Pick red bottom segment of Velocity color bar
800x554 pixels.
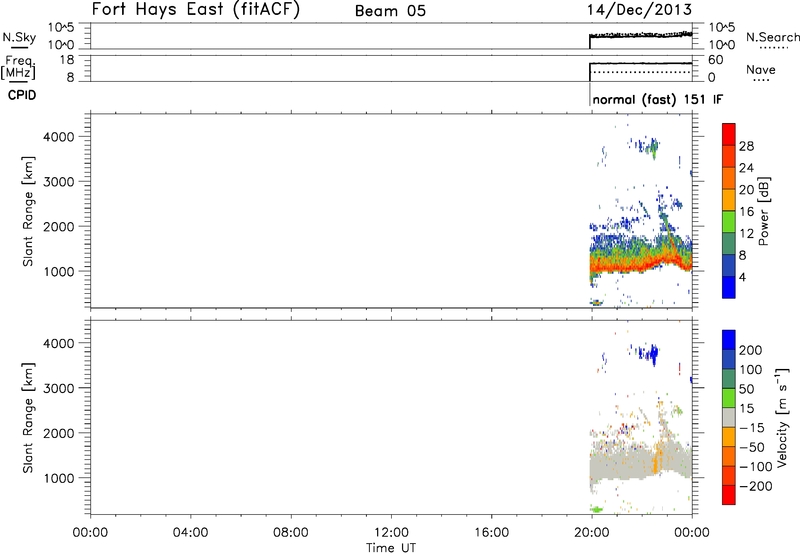729,495
